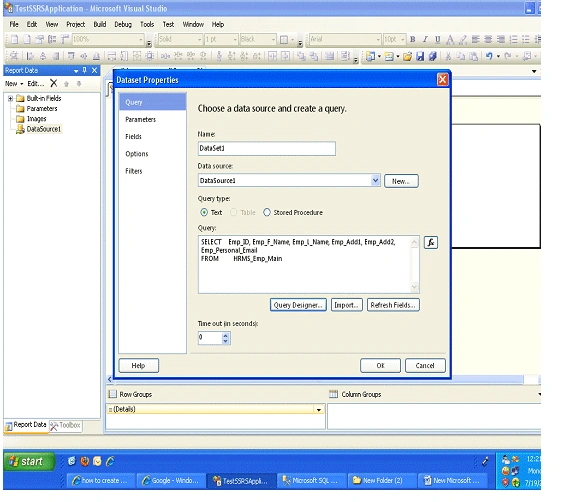Select DataSource1 in Report Data tree

(x=38, y=129)
